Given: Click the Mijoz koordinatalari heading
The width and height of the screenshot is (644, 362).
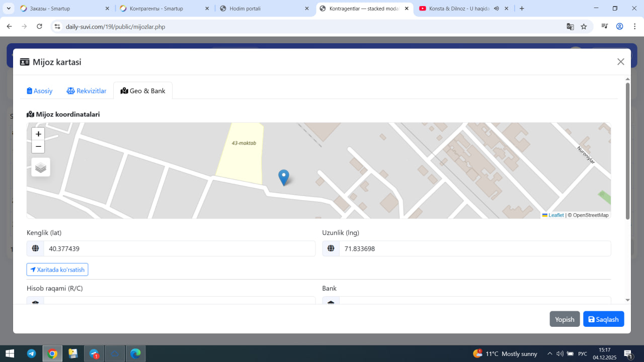Looking at the screenshot, I should tap(63, 114).
